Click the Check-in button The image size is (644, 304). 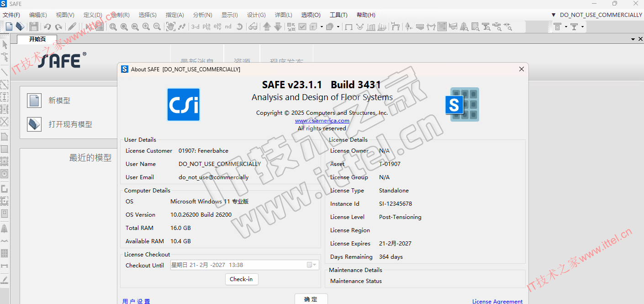242,279
